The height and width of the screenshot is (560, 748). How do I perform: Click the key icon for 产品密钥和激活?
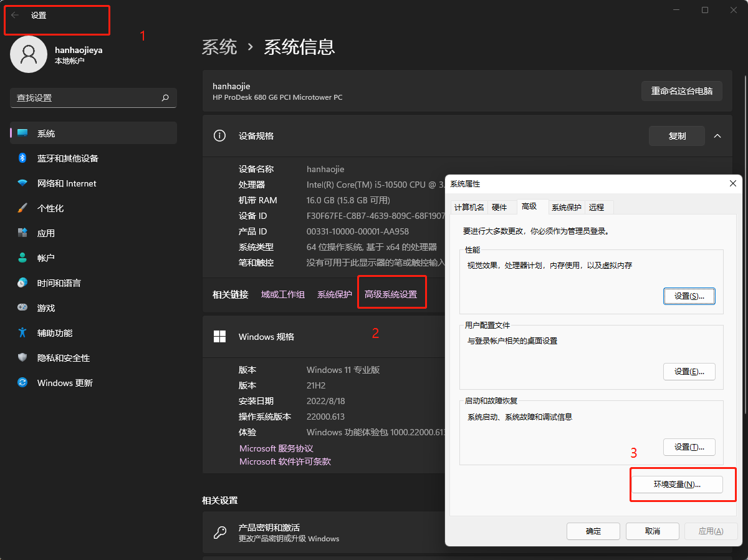(x=219, y=533)
